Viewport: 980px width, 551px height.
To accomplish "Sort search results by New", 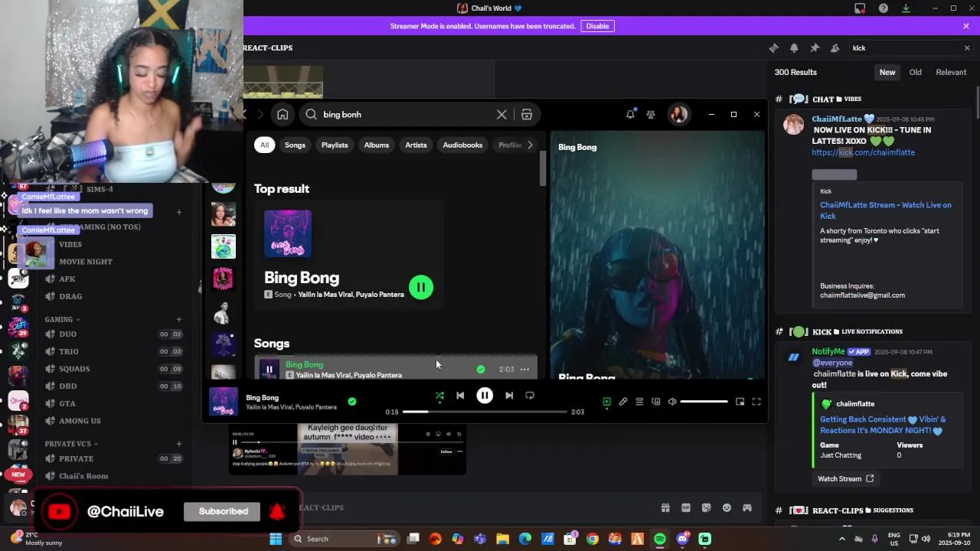I will click(x=887, y=72).
